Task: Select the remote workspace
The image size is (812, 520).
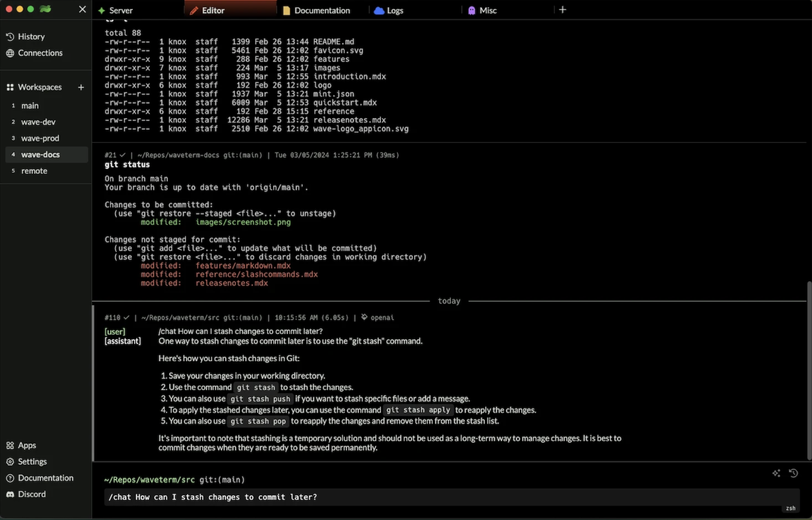Action: pyautogui.click(x=46, y=171)
